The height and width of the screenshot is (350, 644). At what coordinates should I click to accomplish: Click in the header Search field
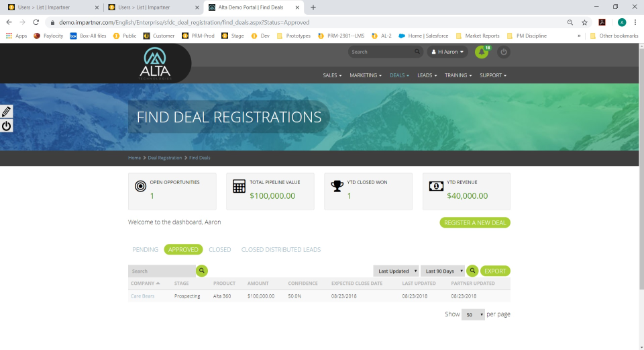381,52
